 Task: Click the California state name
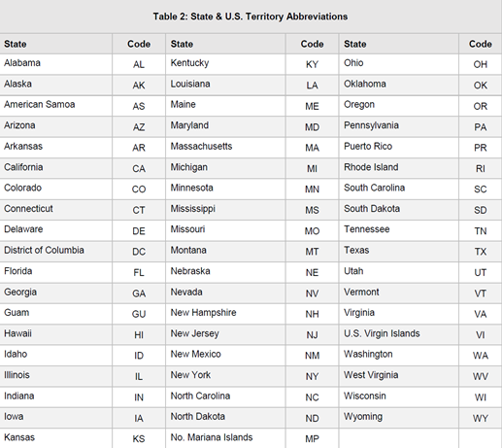pyautogui.click(x=23, y=167)
